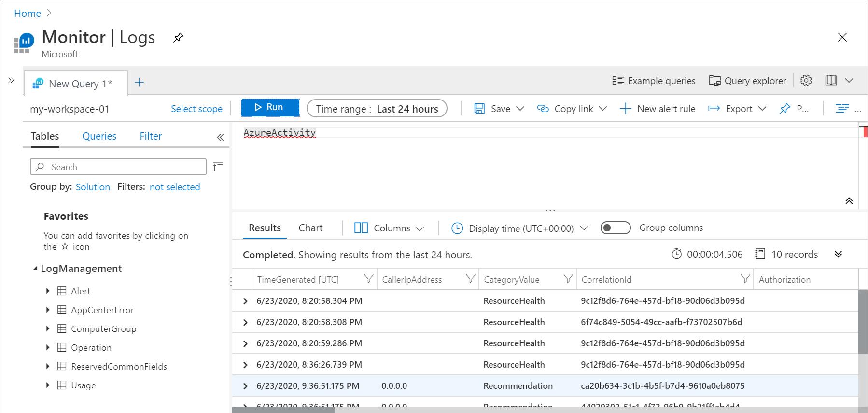Filter the CallerIpAddress column
The width and height of the screenshot is (868, 413).
coord(470,279)
